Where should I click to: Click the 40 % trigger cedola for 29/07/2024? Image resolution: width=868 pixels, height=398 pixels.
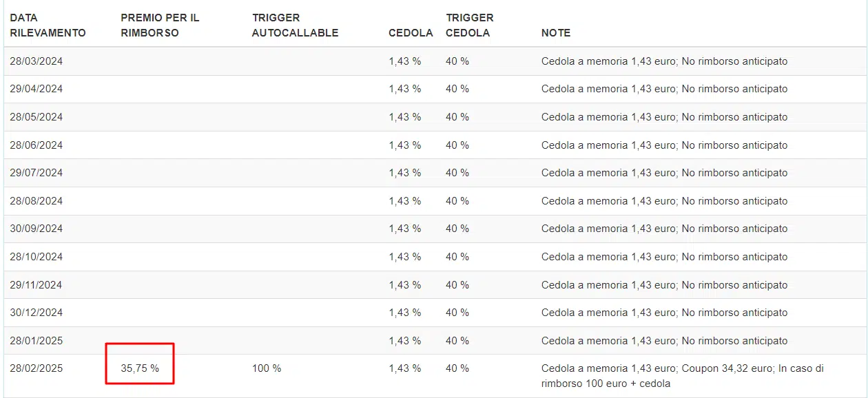click(x=457, y=173)
